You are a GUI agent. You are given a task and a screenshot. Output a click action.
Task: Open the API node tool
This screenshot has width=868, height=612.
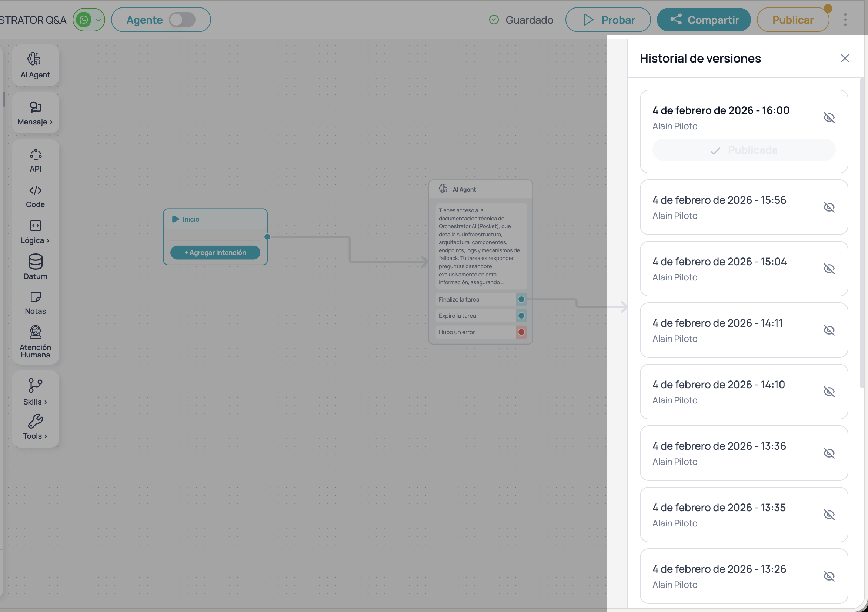click(x=35, y=159)
